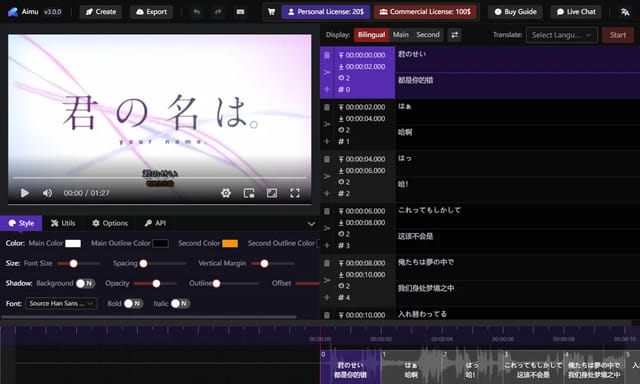The height and width of the screenshot is (384, 640).
Task: Adjust the Font Size slider
Action: [78, 264]
